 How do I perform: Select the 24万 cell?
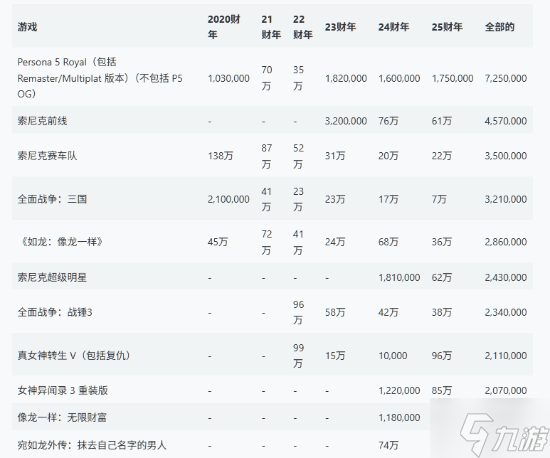(x=335, y=242)
